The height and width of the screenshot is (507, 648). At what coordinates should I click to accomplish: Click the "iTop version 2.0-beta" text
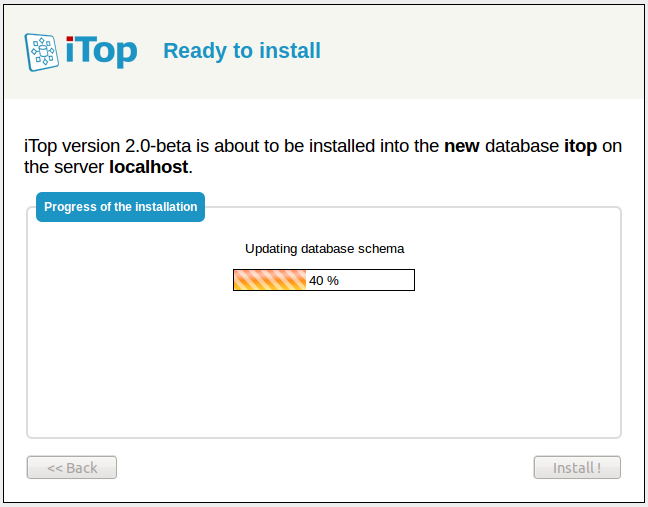click(100, 146)
